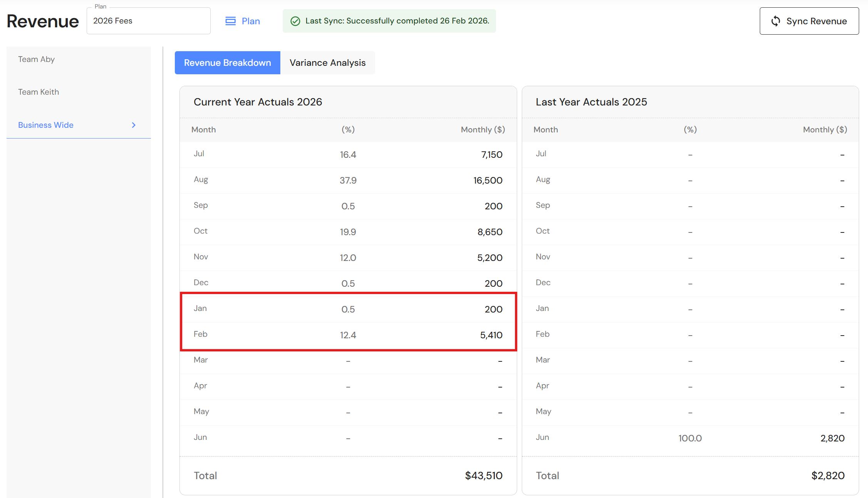Open the 2026 Fees plan dropdown
The image size is (868, 498).
tap(148, 21)
